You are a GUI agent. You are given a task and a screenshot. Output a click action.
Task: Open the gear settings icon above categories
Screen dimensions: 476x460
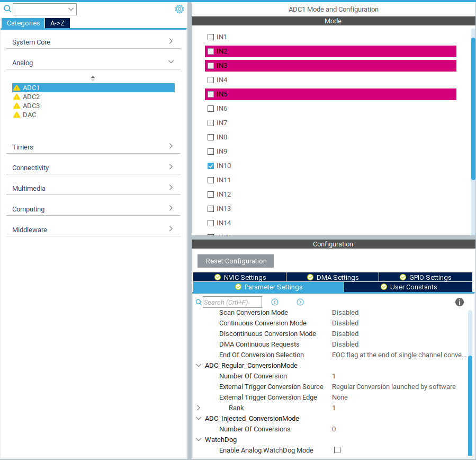point(179,9)
